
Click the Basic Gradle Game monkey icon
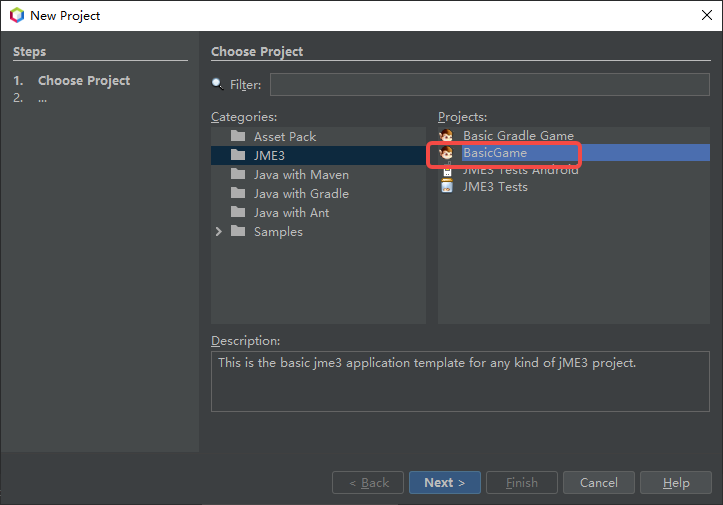[x=447, y=136]
